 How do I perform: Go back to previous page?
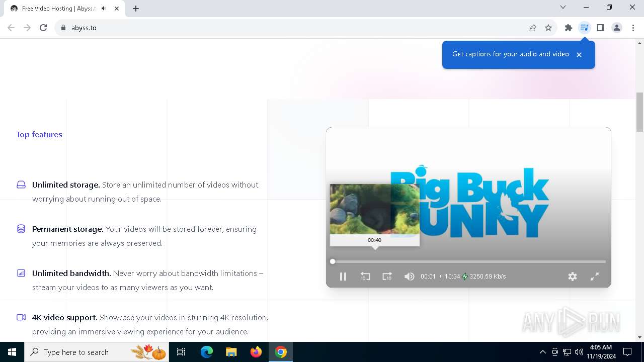pos(11,28)
